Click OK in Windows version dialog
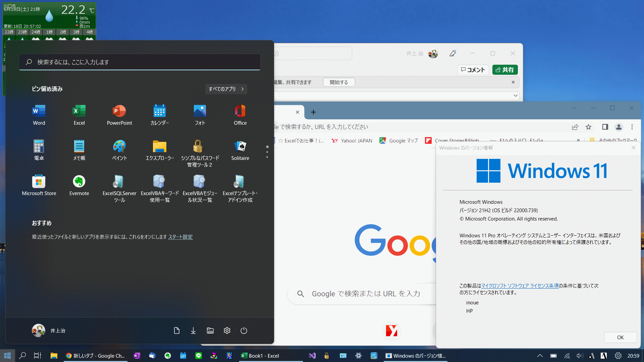Screen dimensions: 644x362 pyautogui.click(x=620, y=337)
